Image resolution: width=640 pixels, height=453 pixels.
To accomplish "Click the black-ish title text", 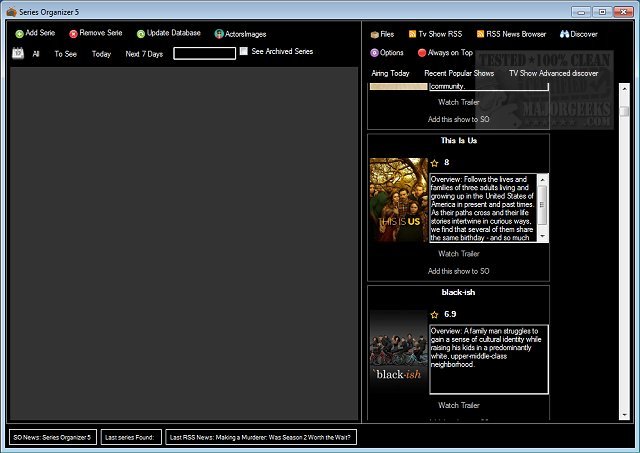I will [x=458, y=292].
